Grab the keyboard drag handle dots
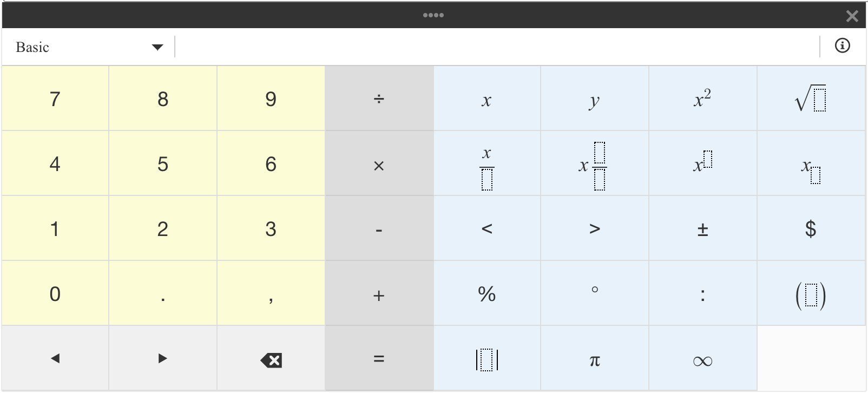 433,15
